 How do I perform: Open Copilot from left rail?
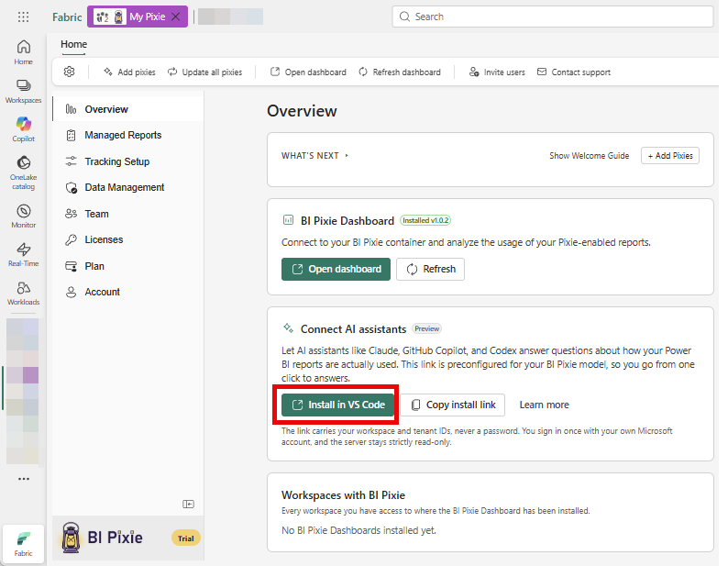(x=23, y=129)
